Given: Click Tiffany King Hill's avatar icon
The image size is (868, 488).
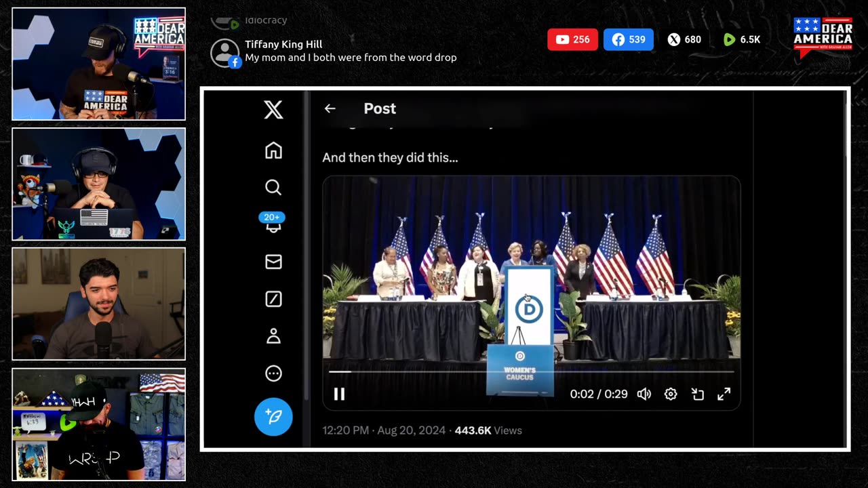Looking at the screenshot, I should [225, 53].
